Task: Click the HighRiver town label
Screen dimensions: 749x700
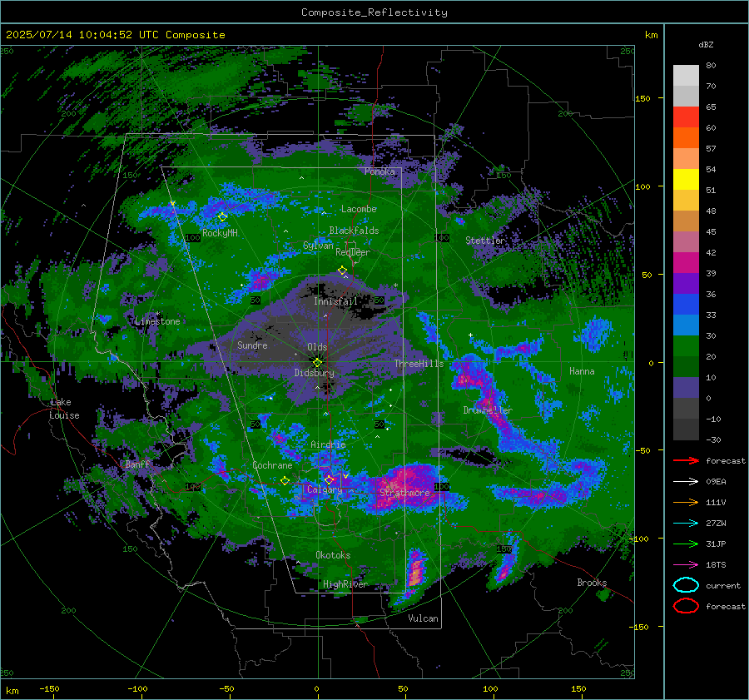Action: (345, 584)
